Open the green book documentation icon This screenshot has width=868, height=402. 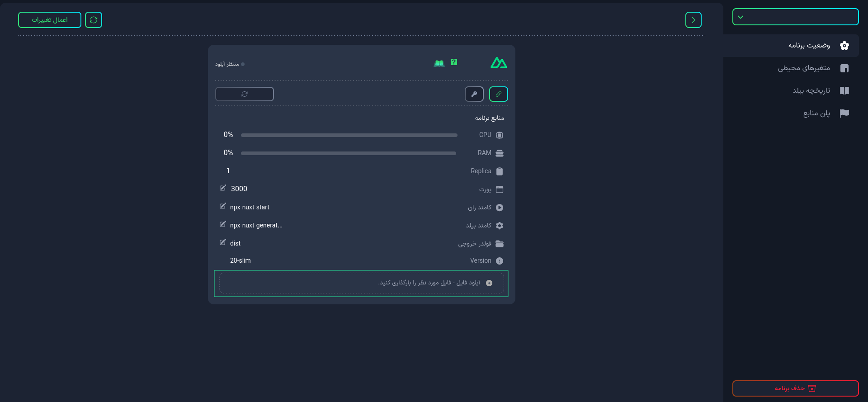439,63
